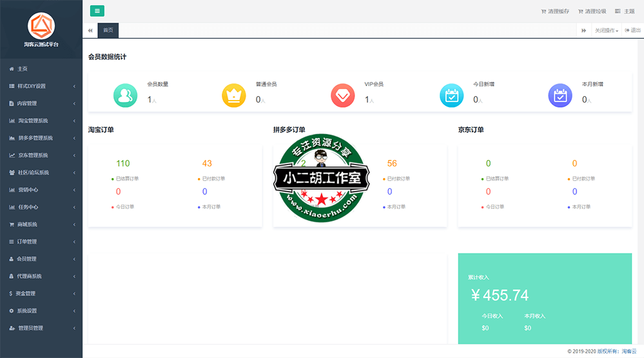
Task: Select the 首页 tab
Action: (108, 30)
